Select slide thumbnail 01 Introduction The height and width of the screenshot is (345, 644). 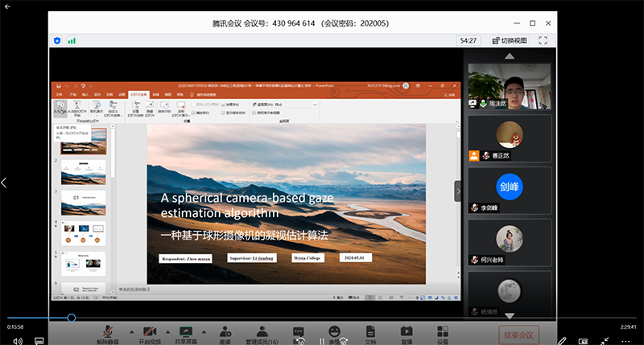(x=83, y=201)
